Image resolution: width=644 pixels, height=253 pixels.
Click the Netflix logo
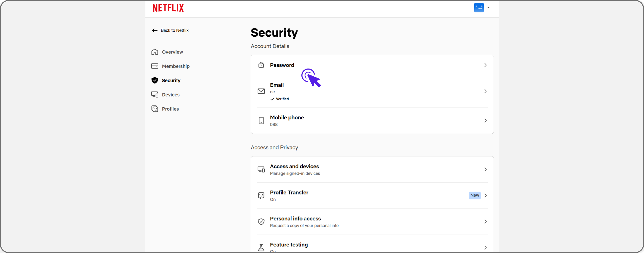tap(168, 8)
